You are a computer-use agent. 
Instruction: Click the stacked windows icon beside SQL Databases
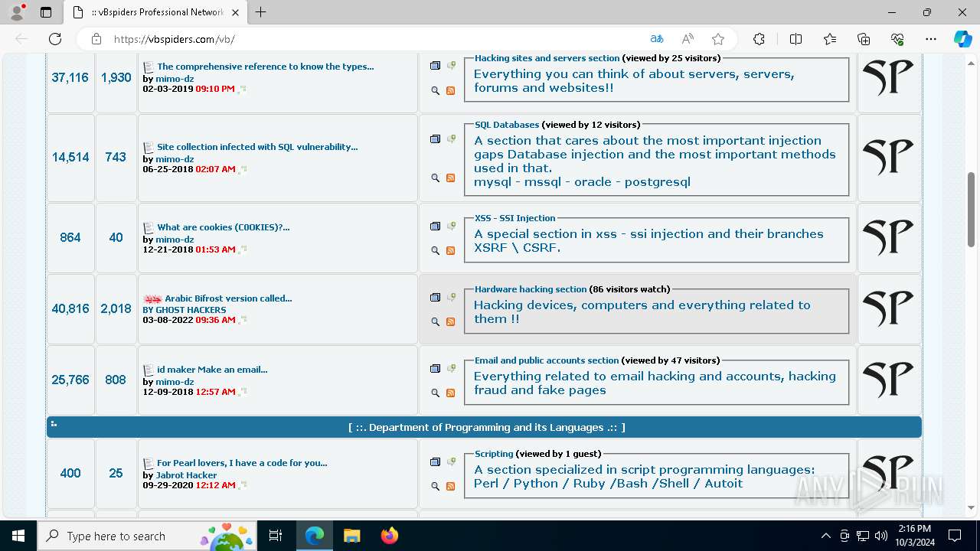[436, 139]
